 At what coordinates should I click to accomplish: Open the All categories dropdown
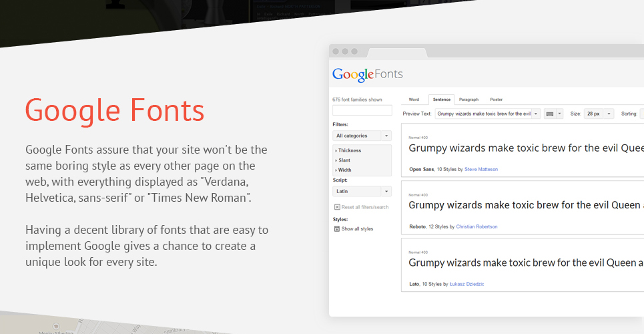(362, 136)
